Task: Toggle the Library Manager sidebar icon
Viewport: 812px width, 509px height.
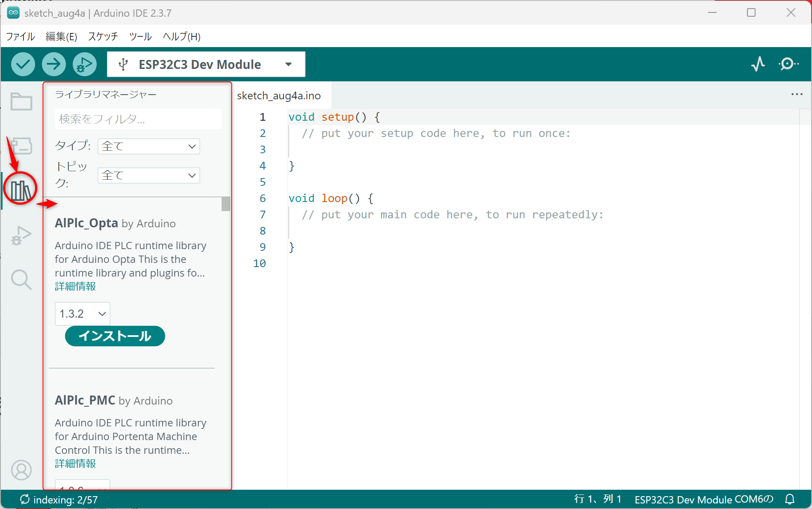Action: [x=21, y=190]
